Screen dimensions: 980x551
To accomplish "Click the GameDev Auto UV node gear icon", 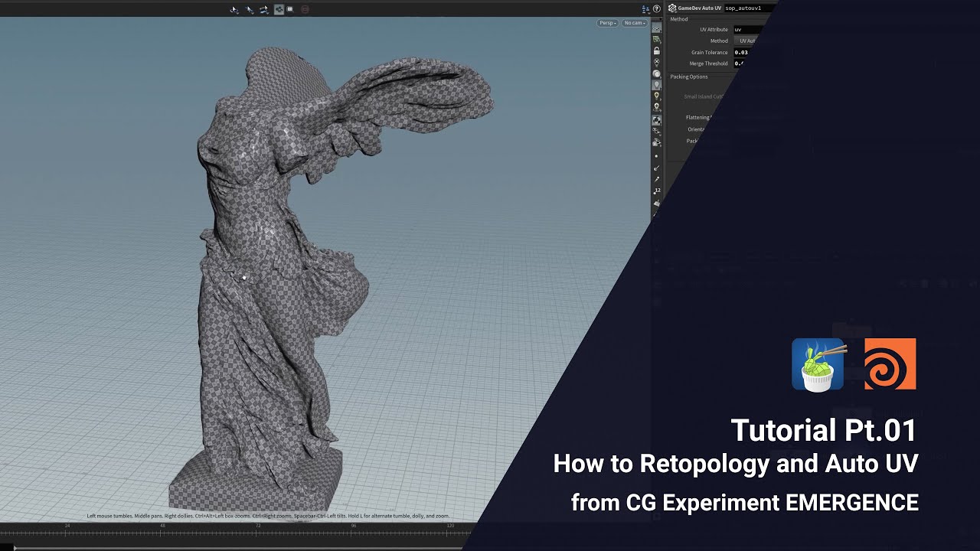I will click(x=672, y=8).
